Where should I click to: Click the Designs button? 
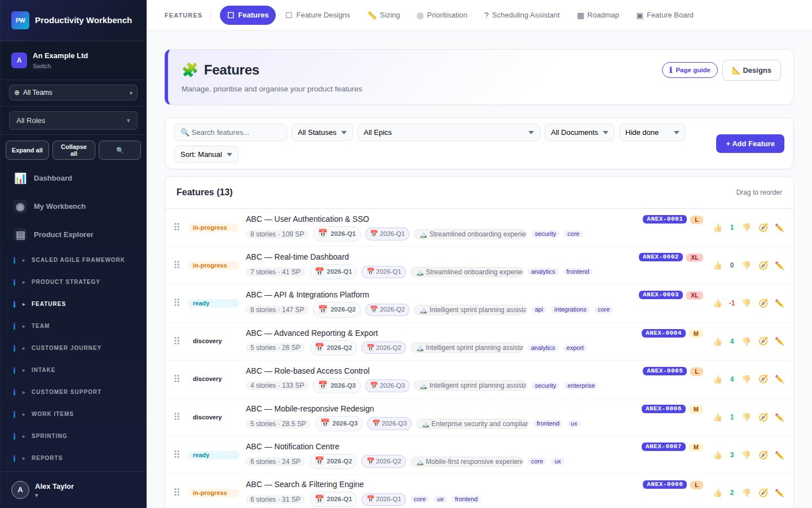(x=752, y=71)
